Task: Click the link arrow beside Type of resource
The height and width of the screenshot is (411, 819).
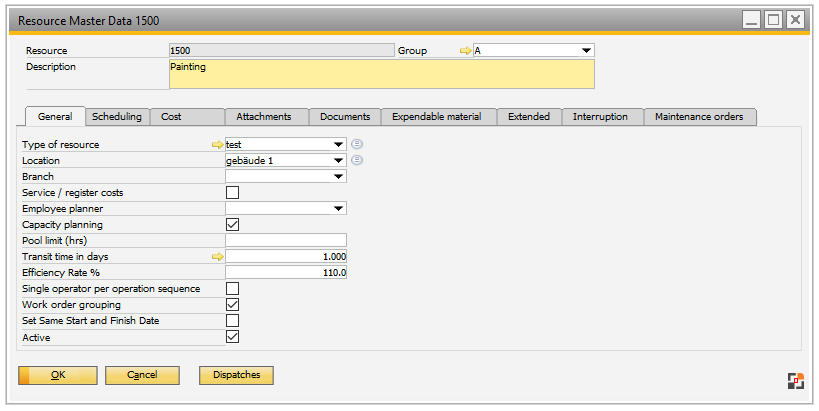Action: [217, 144]
